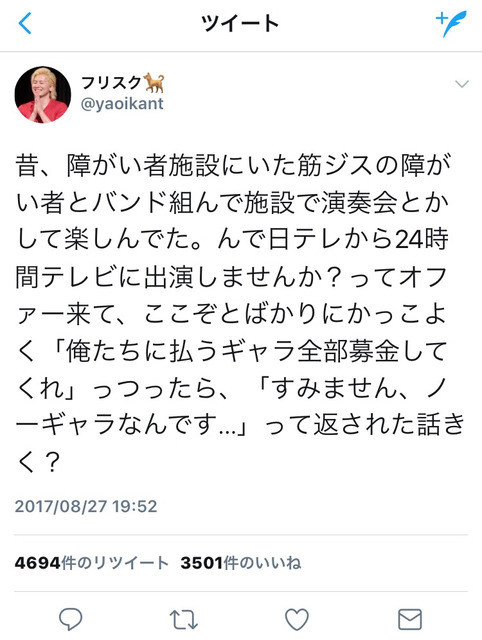
Task: Open the tweet options chevron menu
Action: tap(462, 84)
